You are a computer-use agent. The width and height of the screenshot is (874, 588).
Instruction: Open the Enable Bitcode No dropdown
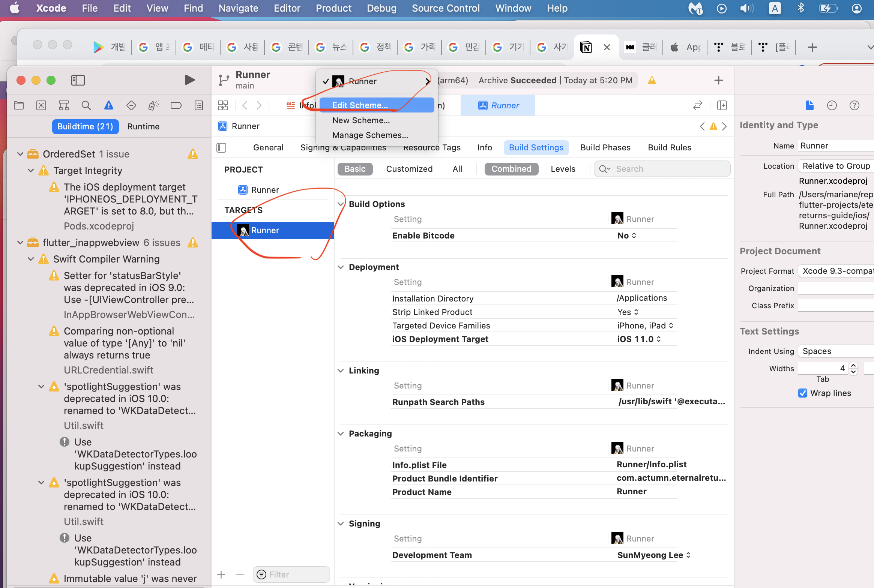[626, 235]
